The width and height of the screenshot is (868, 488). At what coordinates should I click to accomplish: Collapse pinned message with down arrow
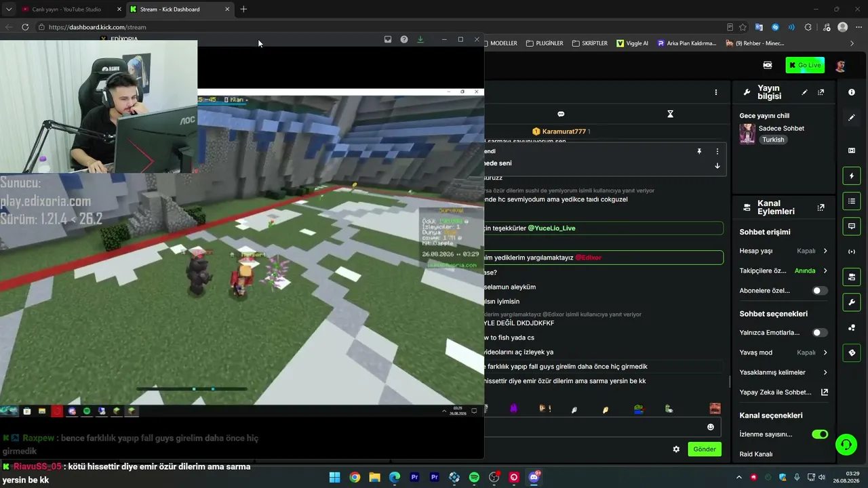click(x=717, y=166)
